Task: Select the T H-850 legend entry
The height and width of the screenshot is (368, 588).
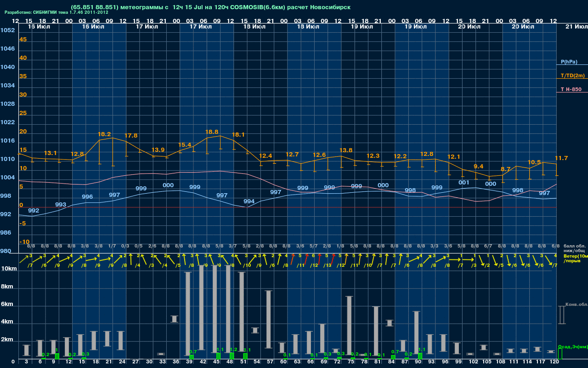Action: (570, 89)
